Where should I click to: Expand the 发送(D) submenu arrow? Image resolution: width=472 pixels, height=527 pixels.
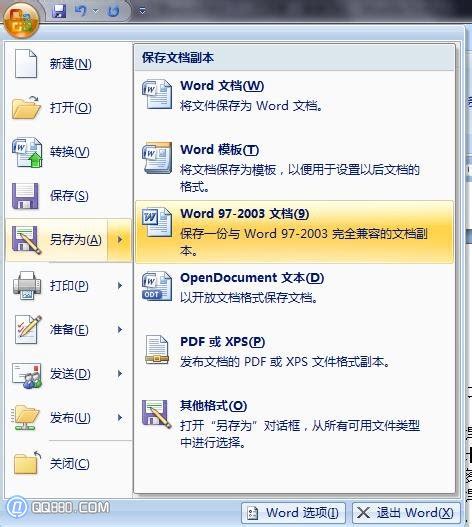(x=120, y=374)
